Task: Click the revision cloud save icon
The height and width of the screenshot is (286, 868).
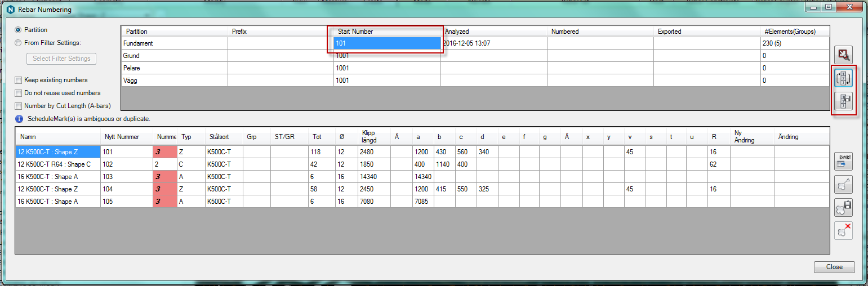Action: click(843, 207)
